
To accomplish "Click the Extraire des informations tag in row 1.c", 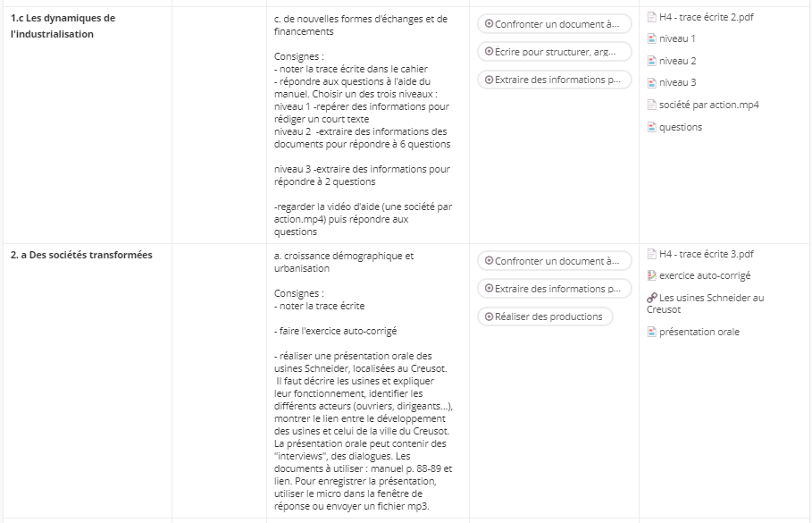I will (x=554, y=80).
